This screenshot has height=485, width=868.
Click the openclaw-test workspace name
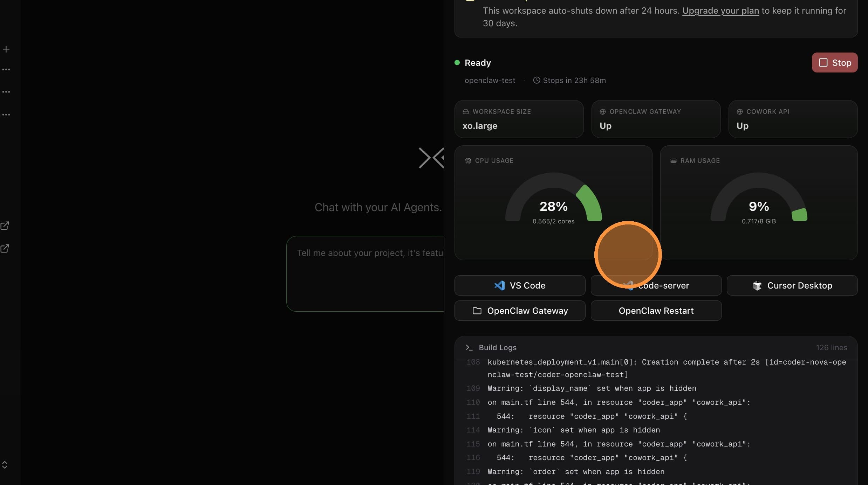click(490, 80)
